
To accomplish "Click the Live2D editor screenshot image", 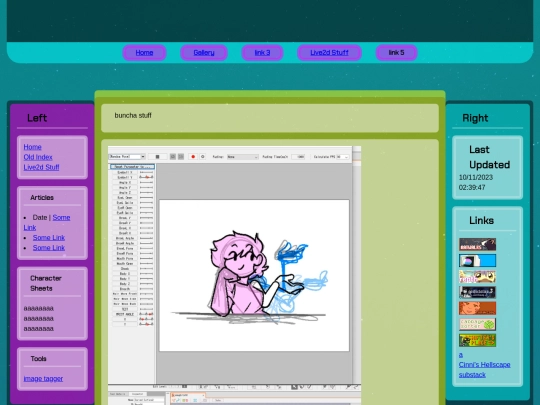I will pyautogui.click(x=235, y=276).
